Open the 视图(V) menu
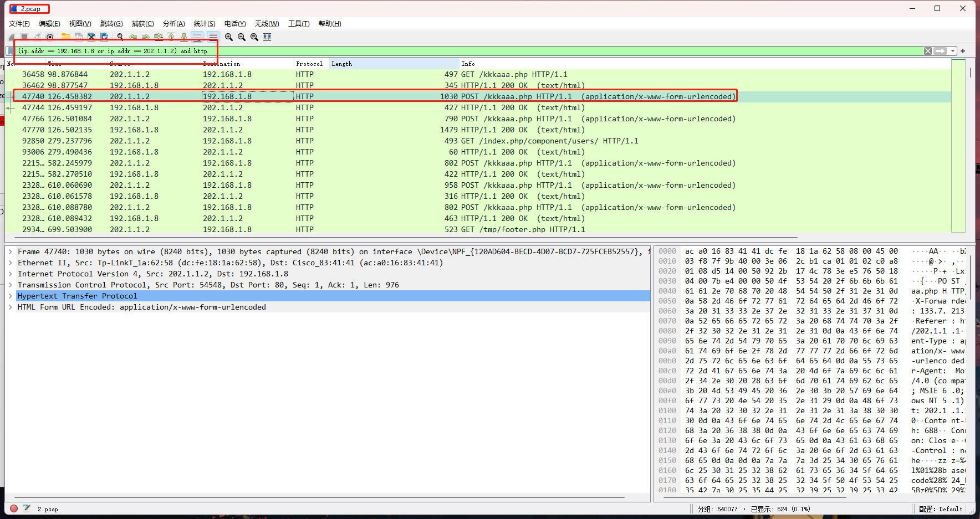 pos(80,24)
